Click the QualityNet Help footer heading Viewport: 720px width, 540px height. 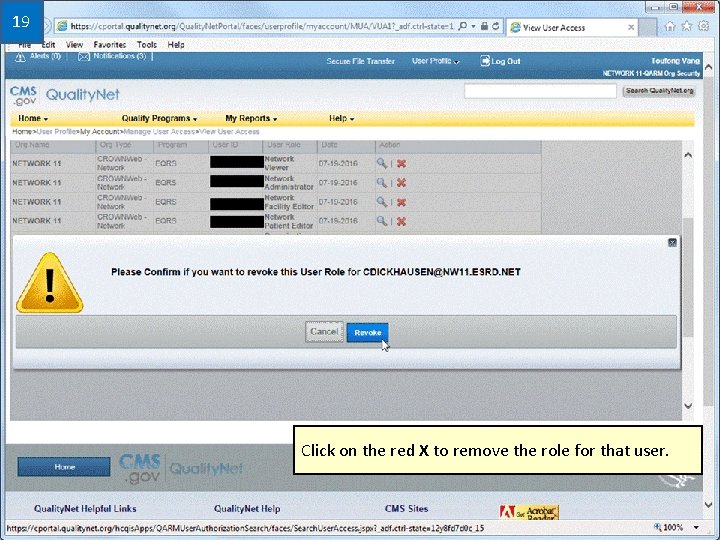[247, 509]
